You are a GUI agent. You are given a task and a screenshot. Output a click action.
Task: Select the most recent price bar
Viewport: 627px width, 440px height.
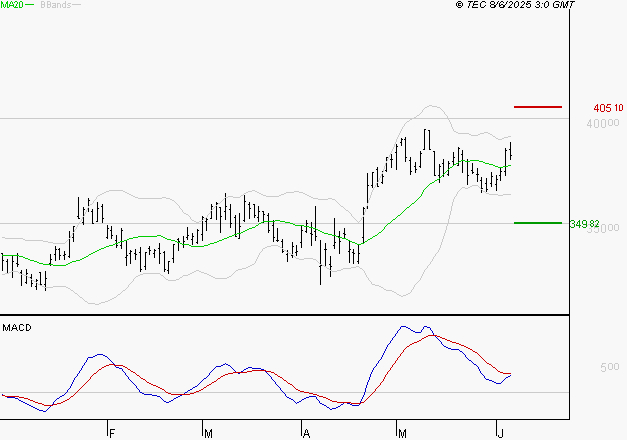pos(510,152)
